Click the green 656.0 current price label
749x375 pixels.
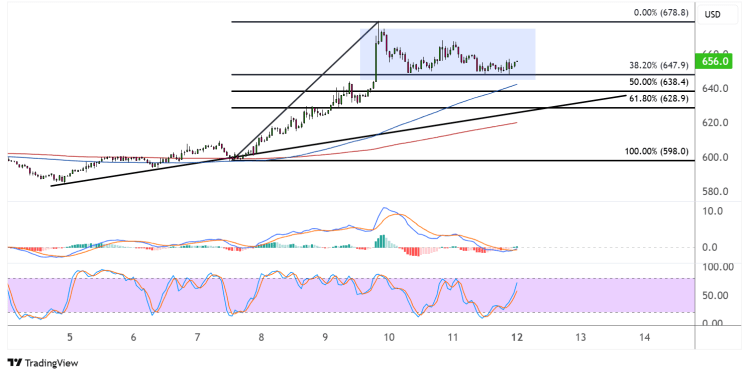pos(714,61)
